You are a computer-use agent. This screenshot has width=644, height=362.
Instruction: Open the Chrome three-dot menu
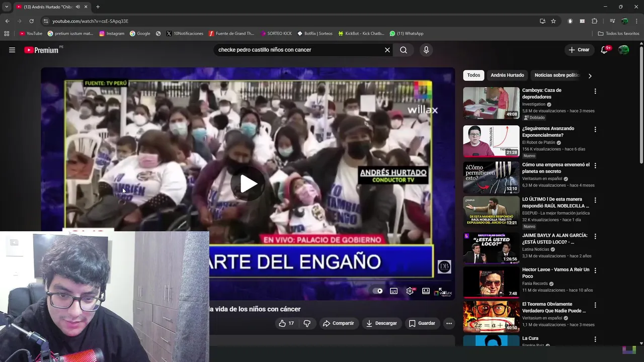637,21
